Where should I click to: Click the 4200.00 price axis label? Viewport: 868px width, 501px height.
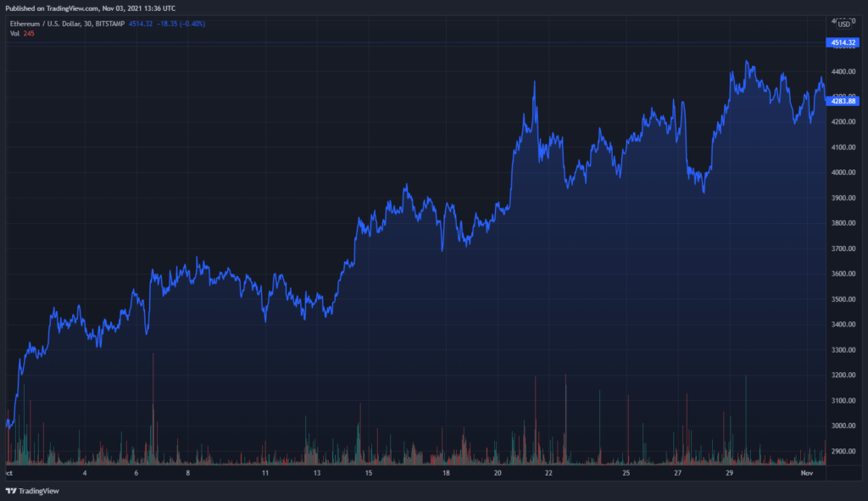[843, 122]
